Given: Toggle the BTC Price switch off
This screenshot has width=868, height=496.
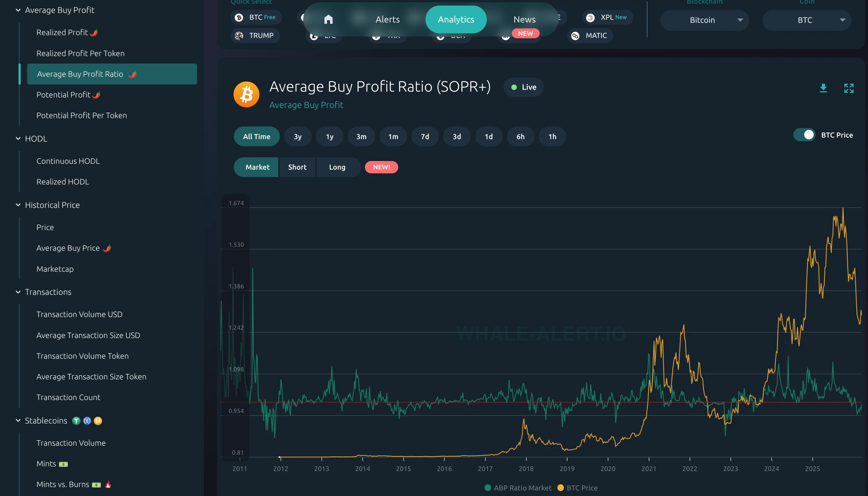Looking at the screenshot, I should [804, 135].
